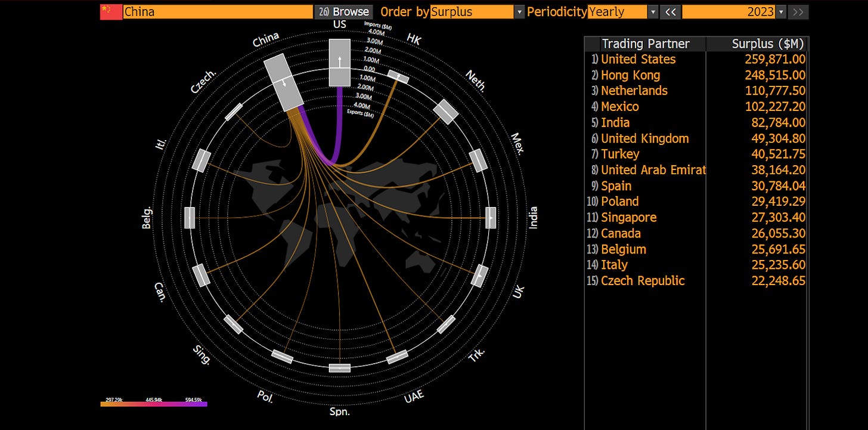Viewport: 868px width, 430px height.
Task: Select Czech Republic in partner list
Action: click(x=643, y=280)
